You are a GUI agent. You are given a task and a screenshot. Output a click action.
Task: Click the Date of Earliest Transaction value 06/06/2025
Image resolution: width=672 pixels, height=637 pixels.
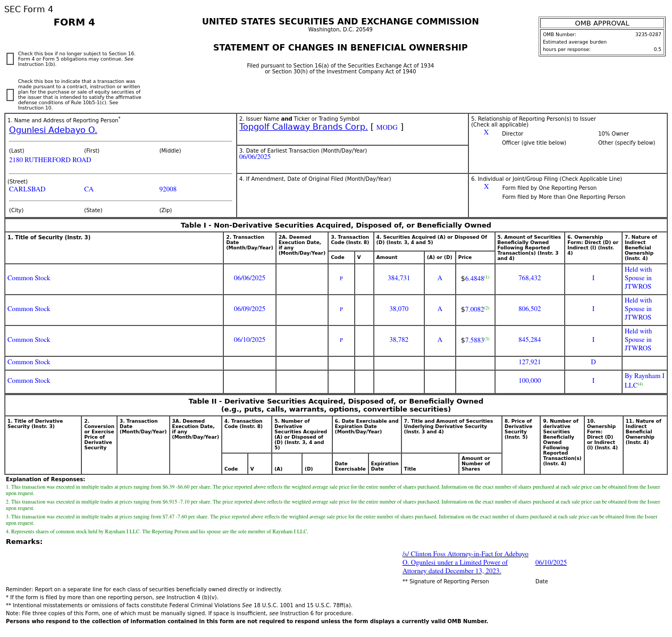pyautogui.click(x=255, y=157)
